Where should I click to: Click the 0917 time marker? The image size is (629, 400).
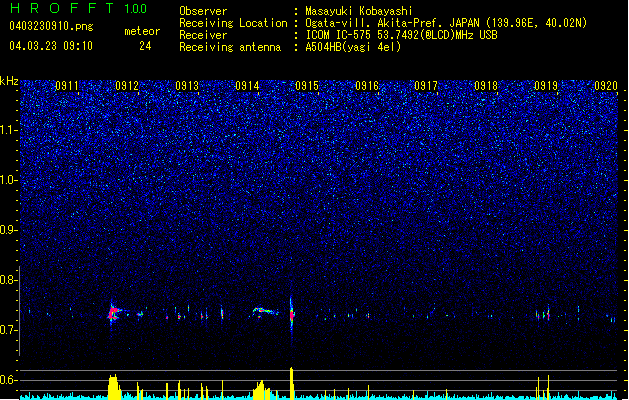tap(426, 86)
